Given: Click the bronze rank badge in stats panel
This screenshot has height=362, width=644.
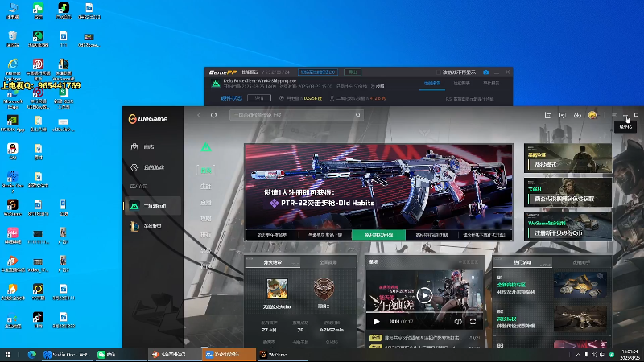Looking at the screenshot, I should (x=324, y=289).
